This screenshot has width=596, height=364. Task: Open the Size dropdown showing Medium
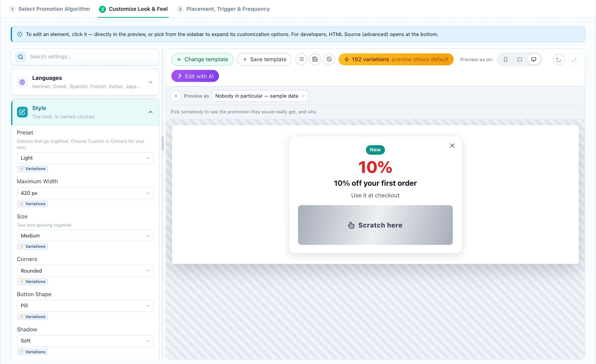[85, 236]
